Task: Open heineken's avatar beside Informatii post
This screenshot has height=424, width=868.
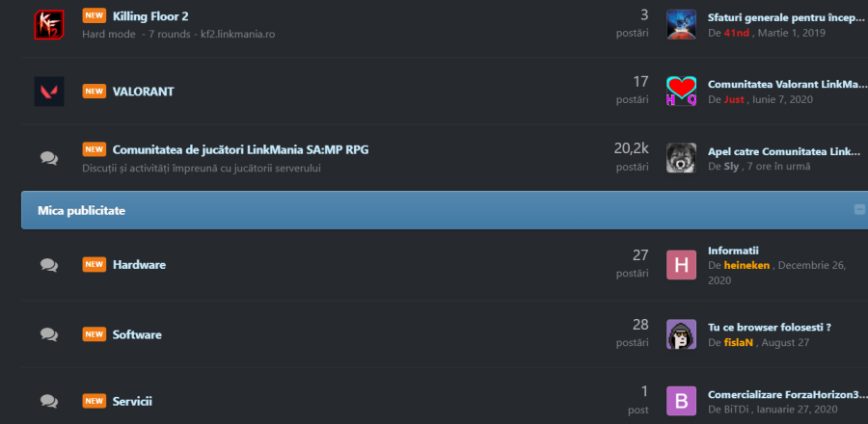Action: [x=681, y=265]
